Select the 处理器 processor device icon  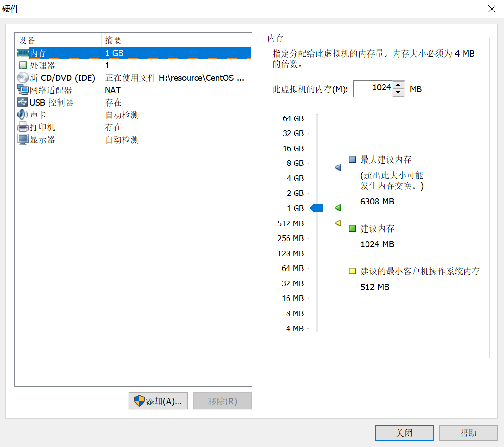pos(22,65)
